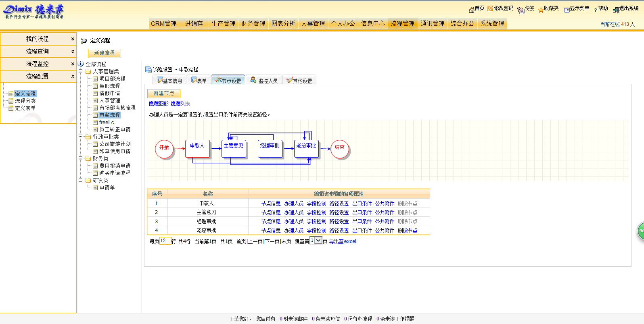This screenshot has height=324, width=644.
Task: Click 份待办流程 in status bar
Action: [x=360, y=319]
